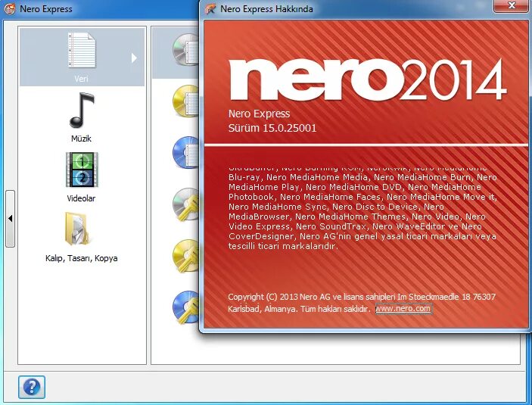Click the trademark text block in the dialog
532x405 pixels.
pos(362,209)
